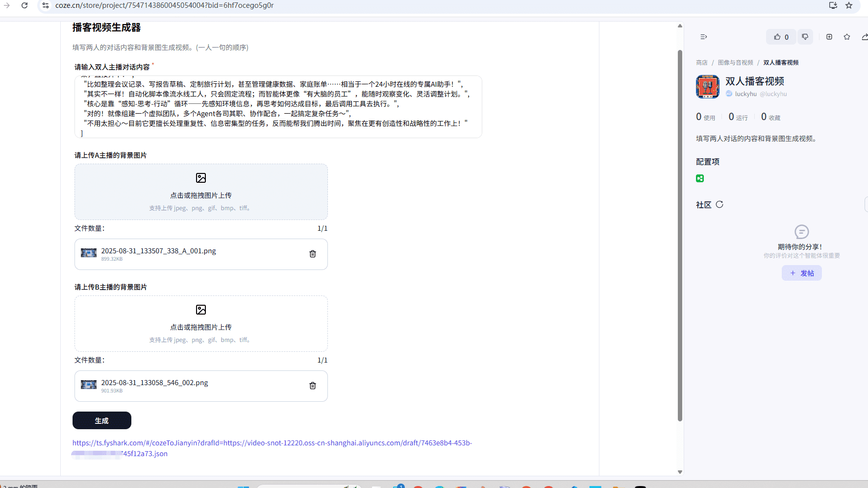Refresh the 社区 community section
Image resolution: width=868 pixels, height=488 pixels.
pos(719,205)
